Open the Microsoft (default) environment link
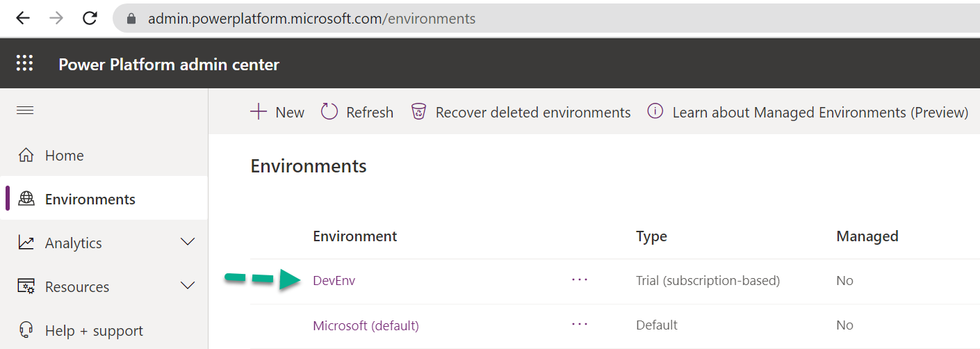980x349 pixels. click(x=366, y=325)
